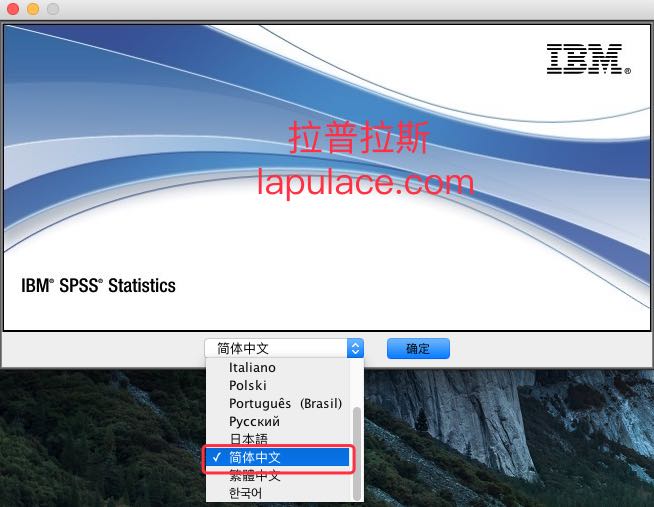Choose 繁體中文 from the language list
Viewport: 654px width, 507px height.
click(x=255, y=475)
